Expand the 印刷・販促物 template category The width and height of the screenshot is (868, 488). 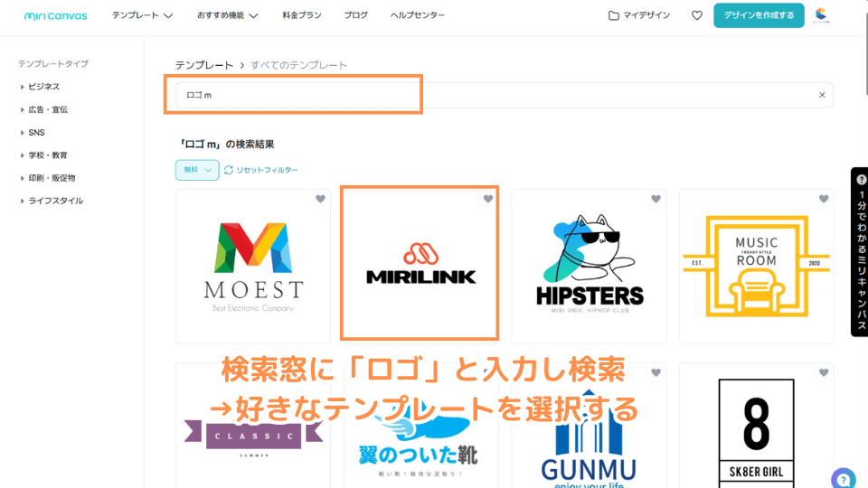point(48,178)
